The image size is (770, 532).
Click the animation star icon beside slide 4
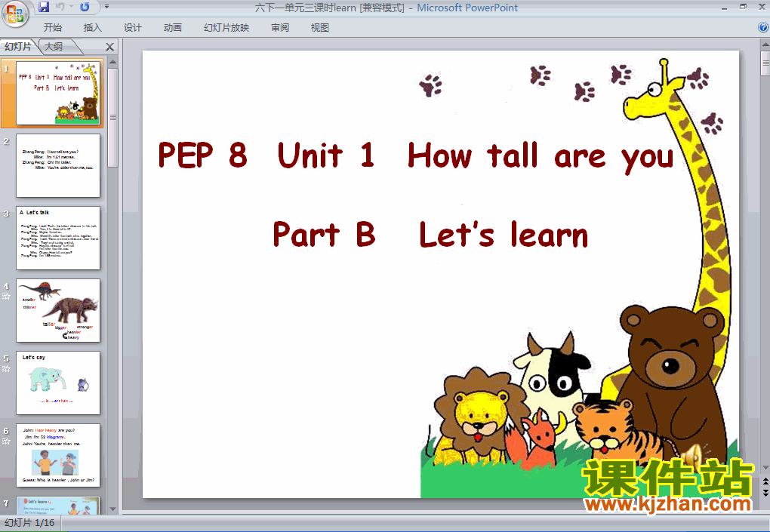(x=6, y=297)
